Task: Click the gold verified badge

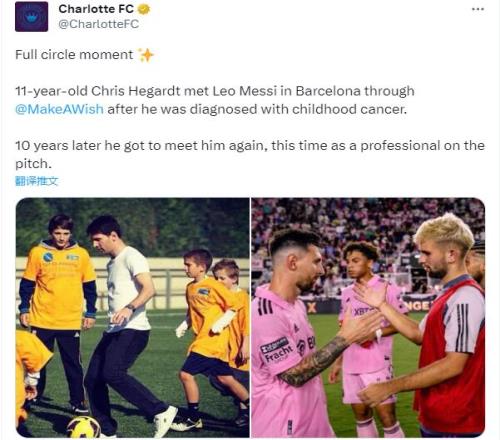Action: pos(144,9)
